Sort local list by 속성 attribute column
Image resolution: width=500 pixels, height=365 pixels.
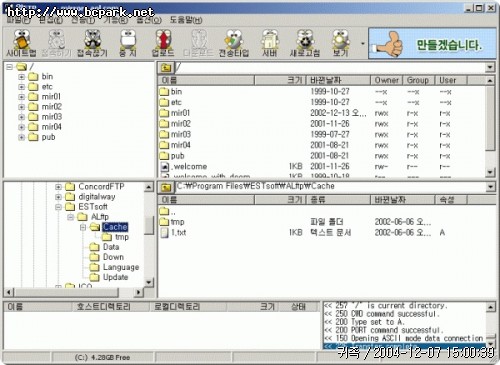451,200
